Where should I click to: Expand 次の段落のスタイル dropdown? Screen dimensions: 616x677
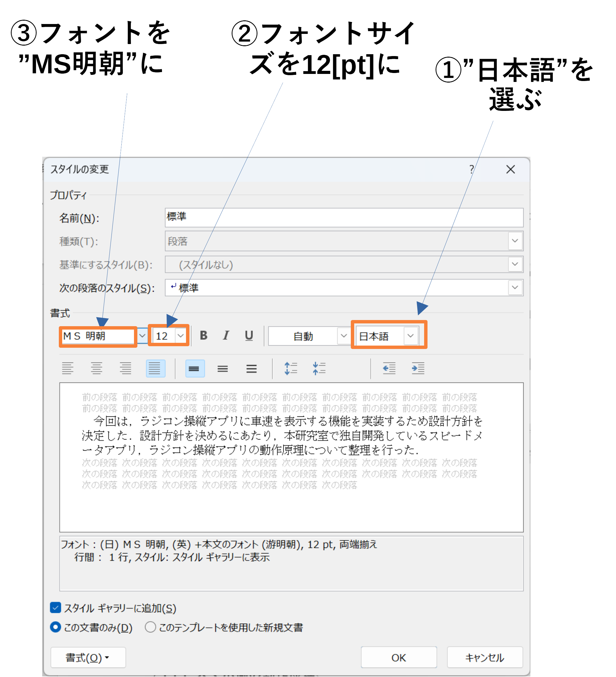coord(515,287)
